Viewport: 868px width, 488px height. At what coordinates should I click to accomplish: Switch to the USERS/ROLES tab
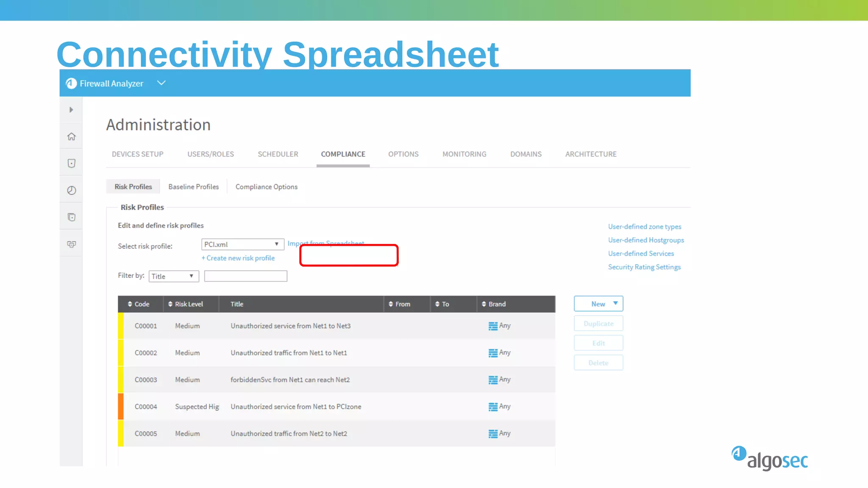point(211,154)
